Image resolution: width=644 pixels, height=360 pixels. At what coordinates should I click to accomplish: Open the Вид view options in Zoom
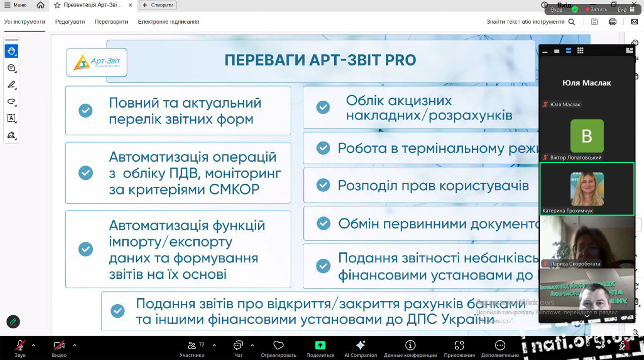click(626, 9)
